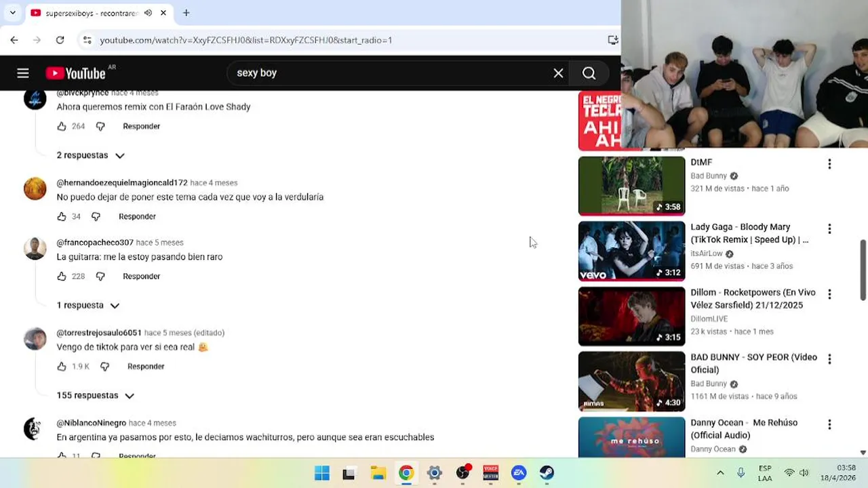Viewport: 868px width, 488px height.
Task: Open the EA app on the taskbar
Action: click(519, 473)
